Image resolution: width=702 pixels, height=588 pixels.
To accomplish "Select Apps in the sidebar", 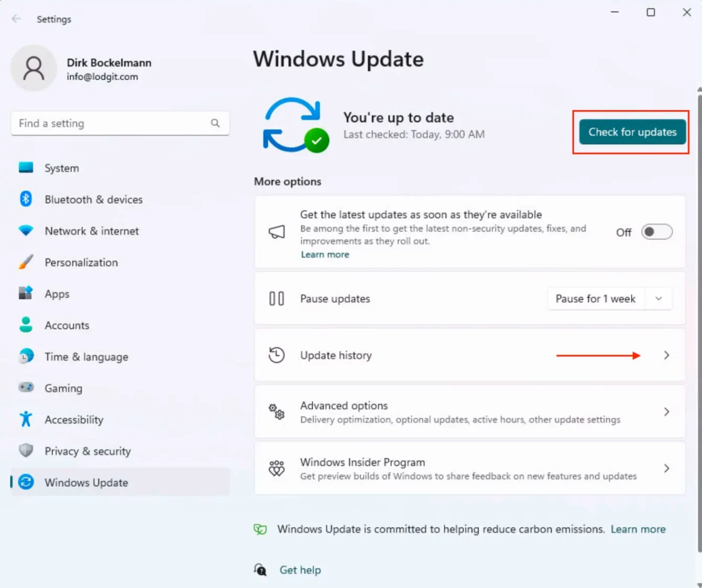I will click(120, 293).
